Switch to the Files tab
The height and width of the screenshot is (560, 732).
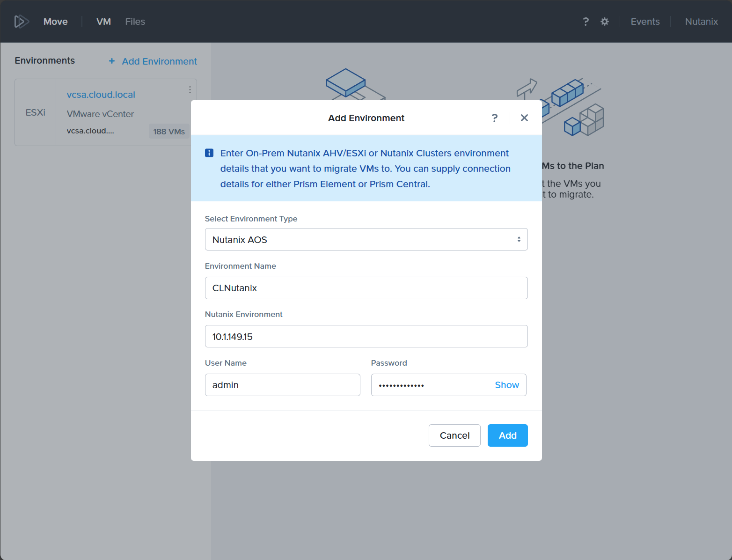[135, 22]
